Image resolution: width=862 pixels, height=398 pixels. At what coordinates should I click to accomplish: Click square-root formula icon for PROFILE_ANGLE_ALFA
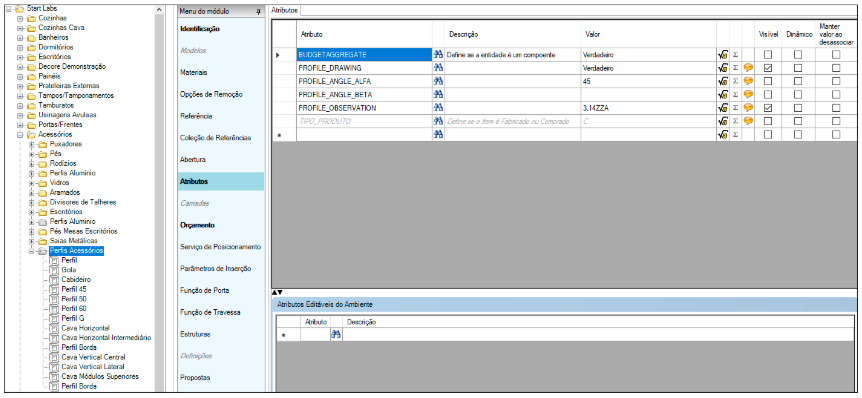722,81
